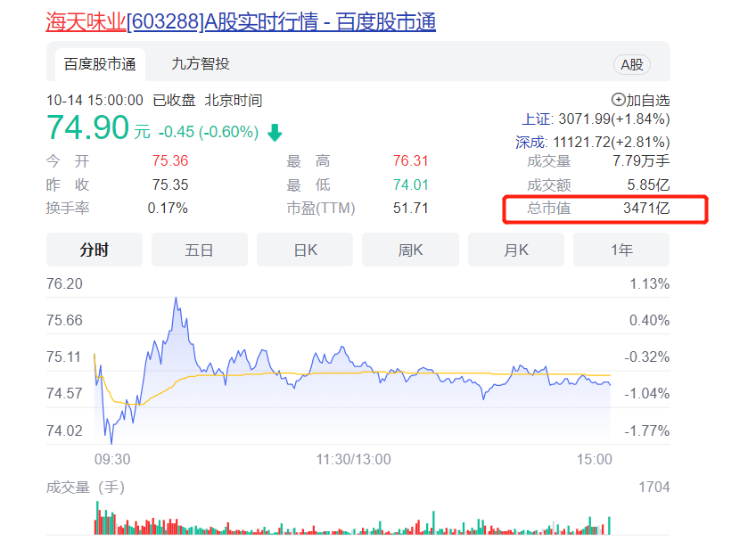Click the green down arrow price indicator

[x=275, y=132]
